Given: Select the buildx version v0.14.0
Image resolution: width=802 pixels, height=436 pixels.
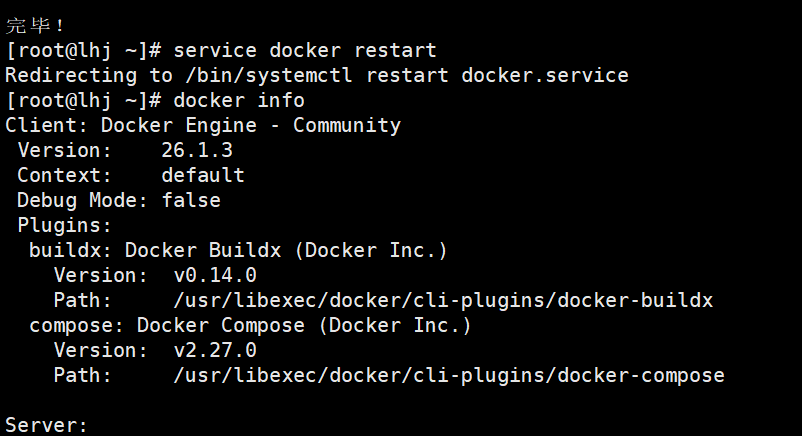Looking at the screenshot, I should (x=215, y=276).
